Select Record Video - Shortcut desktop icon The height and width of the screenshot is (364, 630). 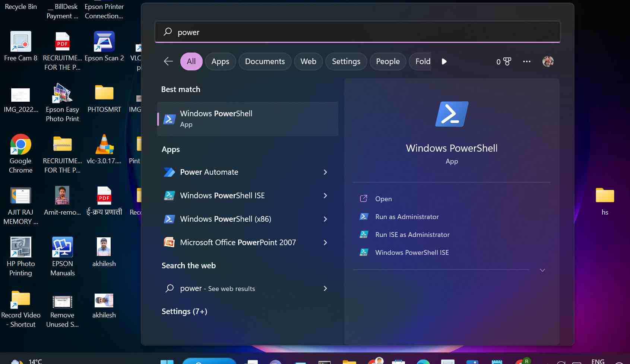click(x=20, y=309)
